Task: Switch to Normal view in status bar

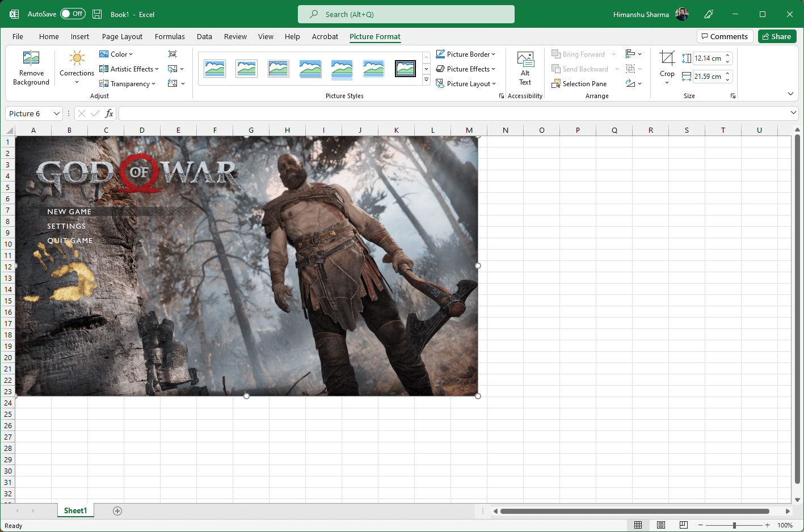Action: tap(638, 525)
